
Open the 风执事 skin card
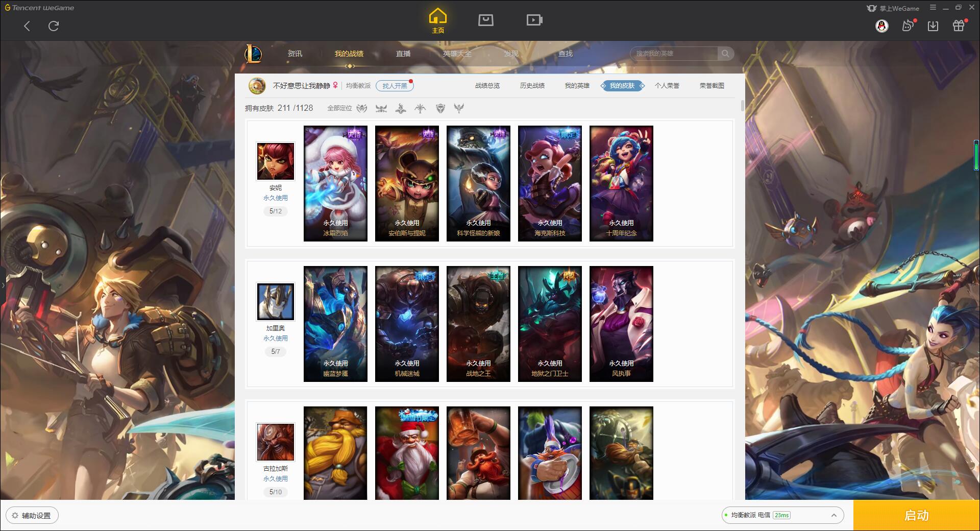coord(621,324)
